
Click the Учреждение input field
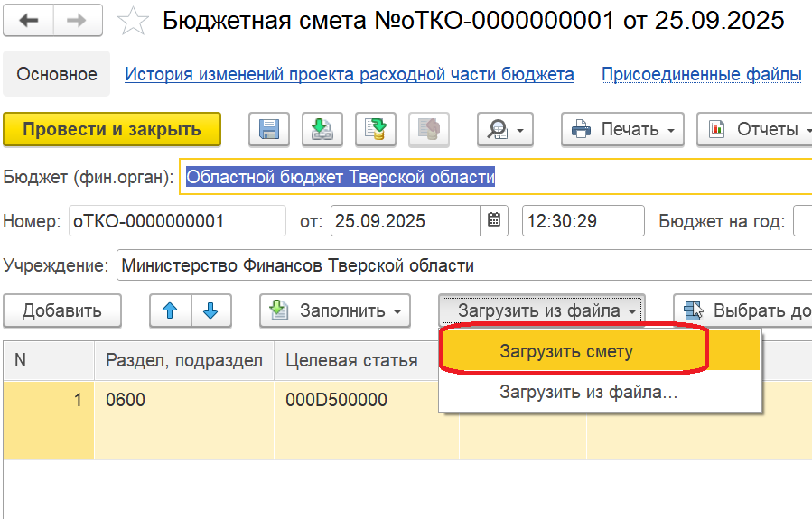tap(461, 265)
